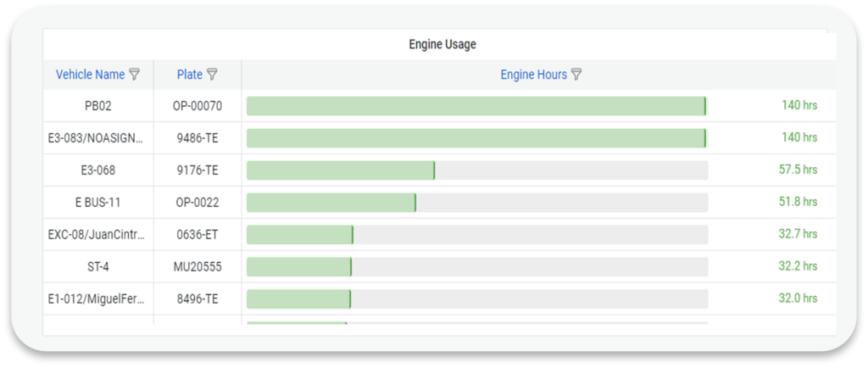Sort by Plate column header
This screenshot has width=868, height=368.
click(x=190, y=75)
